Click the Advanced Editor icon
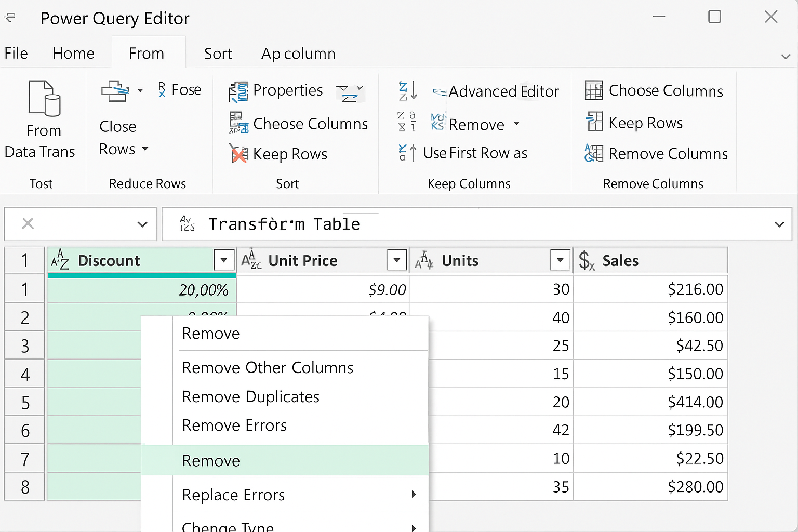798x532 pixels. click(439, 92)
